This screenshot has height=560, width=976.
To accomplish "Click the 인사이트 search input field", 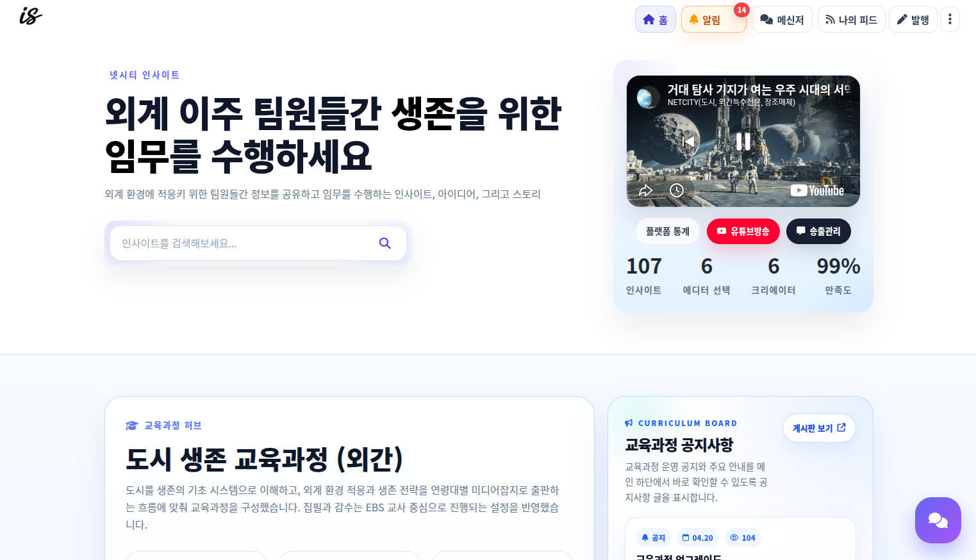I will point(244,243).
